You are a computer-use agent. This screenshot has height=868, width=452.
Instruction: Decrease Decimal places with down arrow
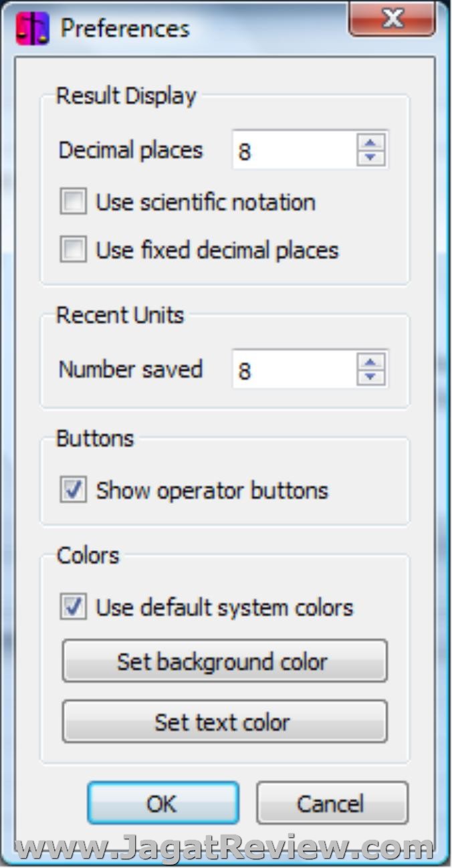tap(371, 158)
